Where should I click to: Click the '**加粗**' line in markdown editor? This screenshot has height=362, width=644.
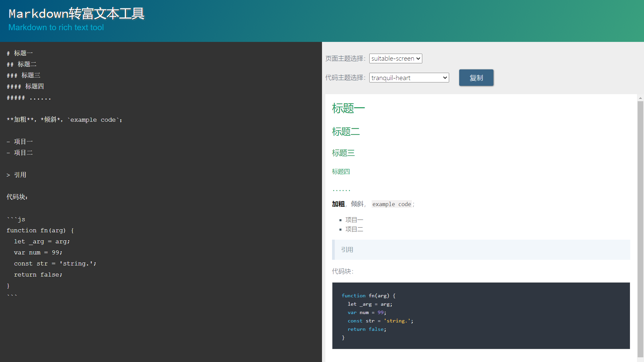point(64,120)
